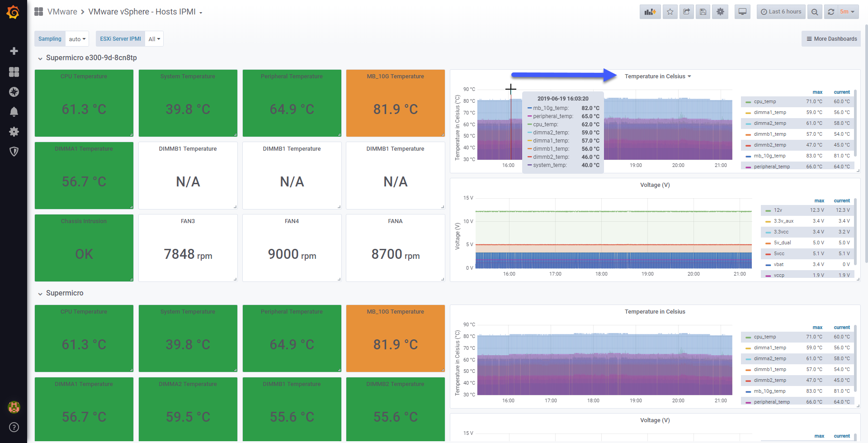Click the Add panel toolbar icon
The width and height of the screenshot is (868, 443).
[x=650, y=12]
